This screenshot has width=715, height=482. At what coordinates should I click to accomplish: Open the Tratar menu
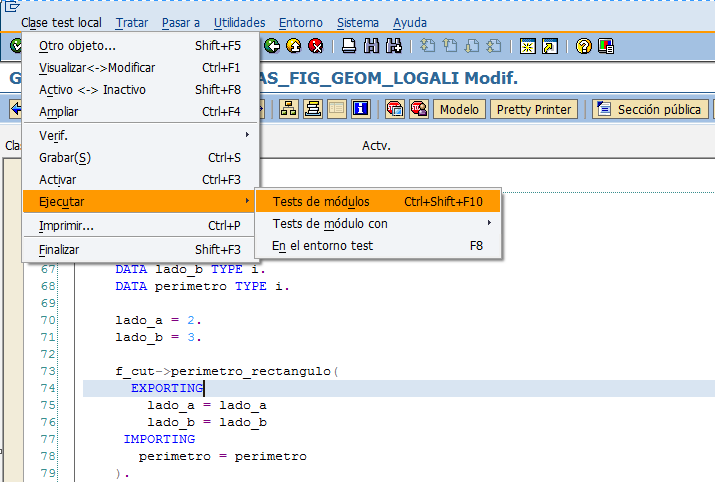point(131,23)
